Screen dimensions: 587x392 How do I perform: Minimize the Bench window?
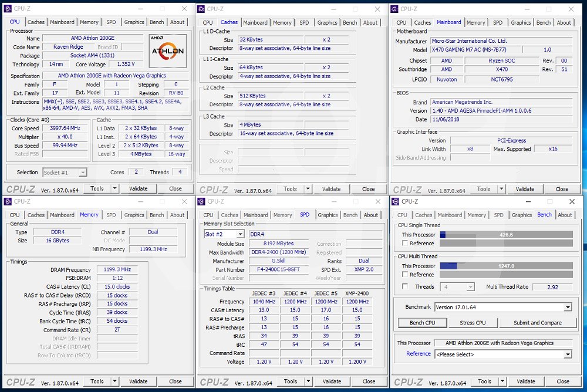point(528,201)
